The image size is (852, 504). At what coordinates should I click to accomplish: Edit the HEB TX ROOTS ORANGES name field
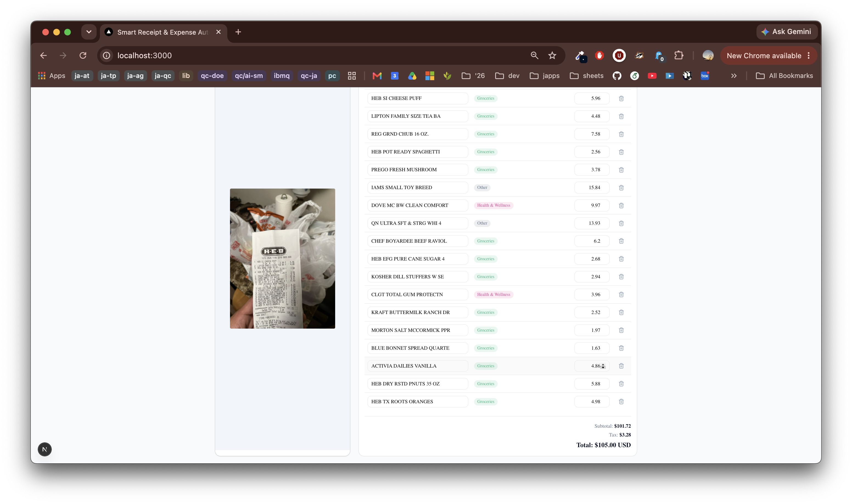(x=418, y=401)
